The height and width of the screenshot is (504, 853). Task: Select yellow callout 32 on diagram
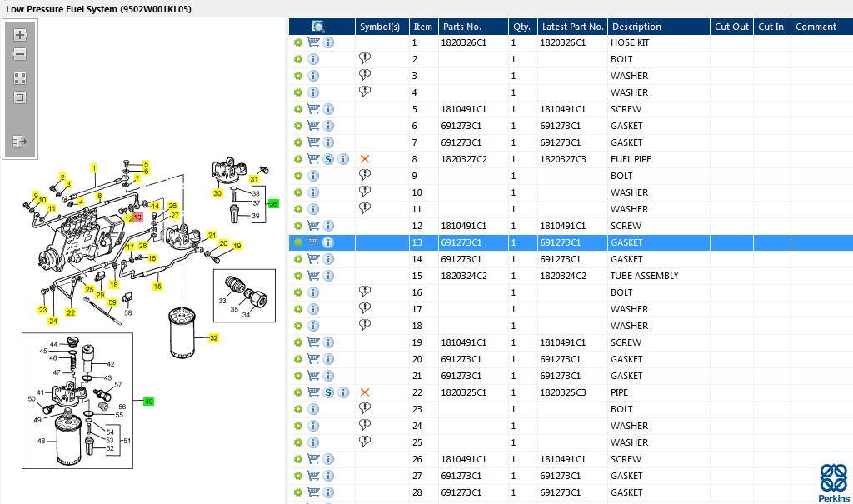[214, 338]
